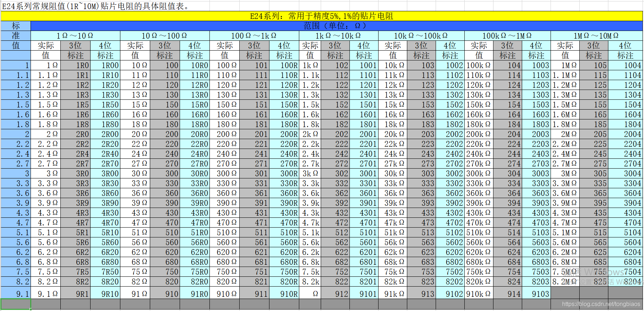Click the range header "1kΩ～10kΩ"
The image size is (644, 311).
tap(339, 36)
